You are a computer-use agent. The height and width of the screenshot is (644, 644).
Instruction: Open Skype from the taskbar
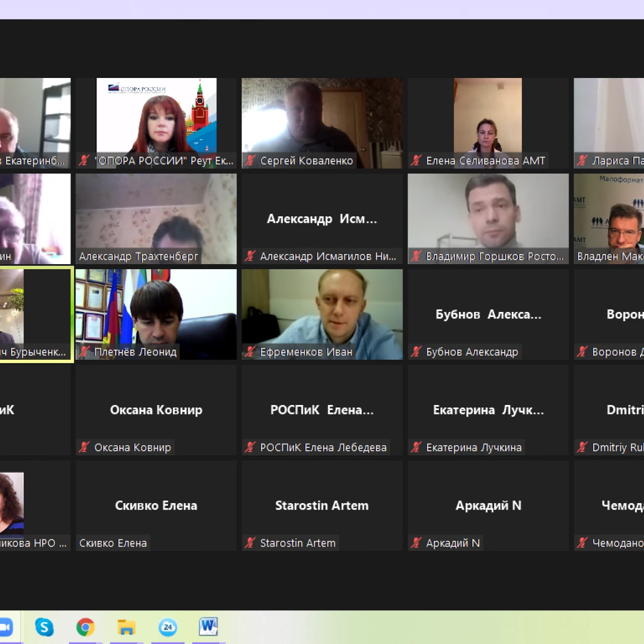click(44, 627)
